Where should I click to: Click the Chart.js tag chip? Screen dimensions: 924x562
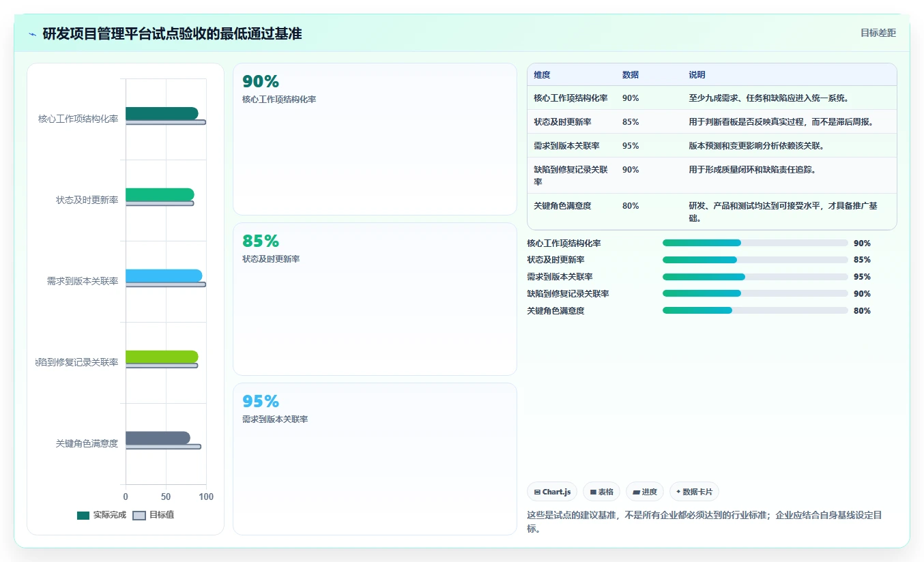[x=552, y=492]
